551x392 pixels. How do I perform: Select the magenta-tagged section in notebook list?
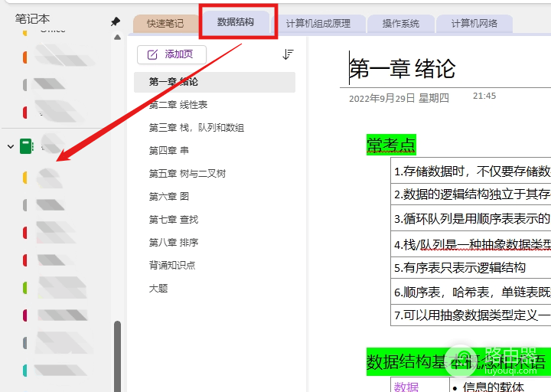click(54, 315)
